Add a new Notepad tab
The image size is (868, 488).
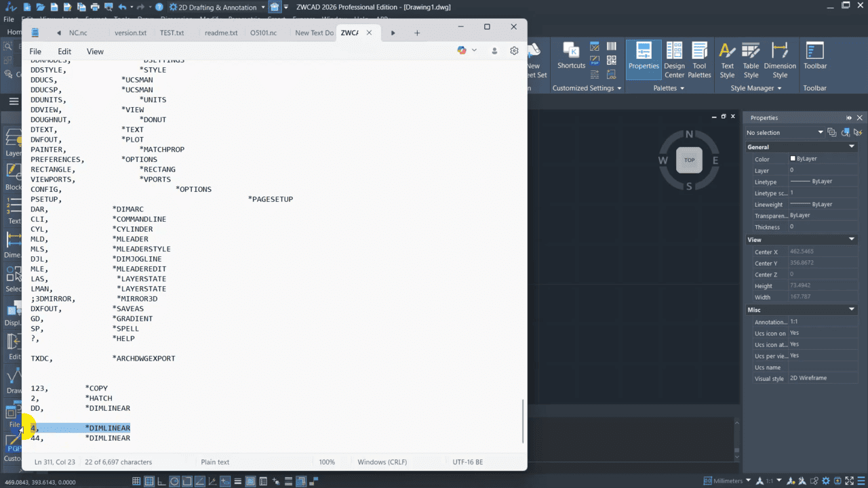(x=417, y=33)
